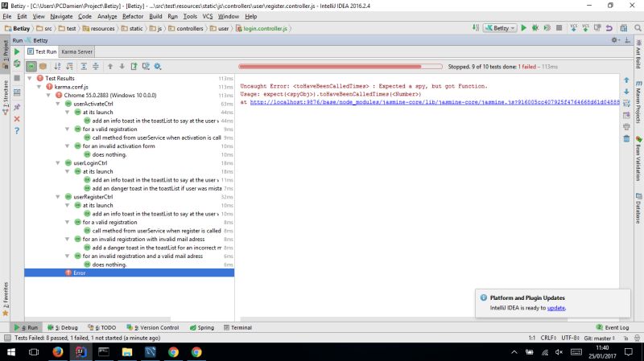Viewport: 644px width, 361px height.
Task: Open the import test history icon
Action: pos(146,67)
